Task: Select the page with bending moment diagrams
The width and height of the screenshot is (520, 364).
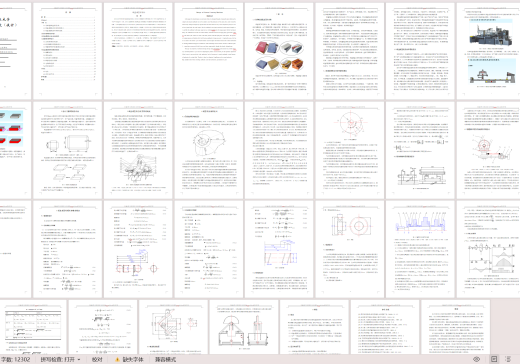Action: 488,249
